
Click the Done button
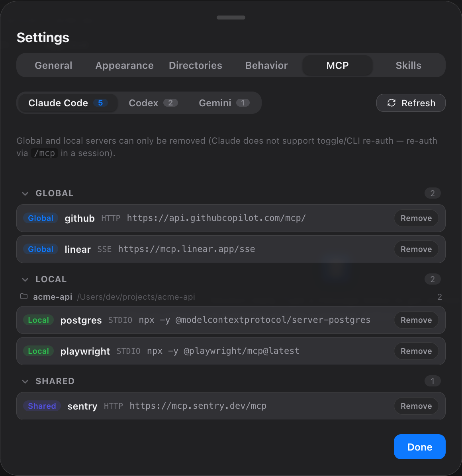click(x=419, y=447)
